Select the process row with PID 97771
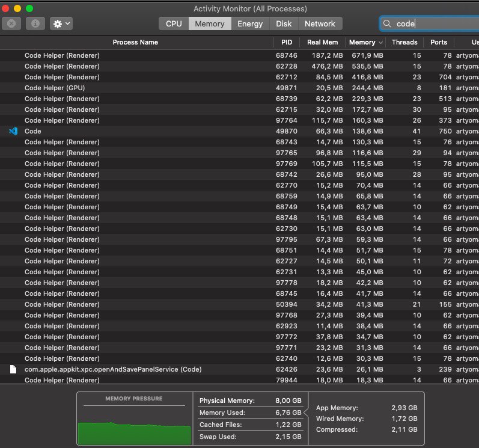 (x=239, y=348)
